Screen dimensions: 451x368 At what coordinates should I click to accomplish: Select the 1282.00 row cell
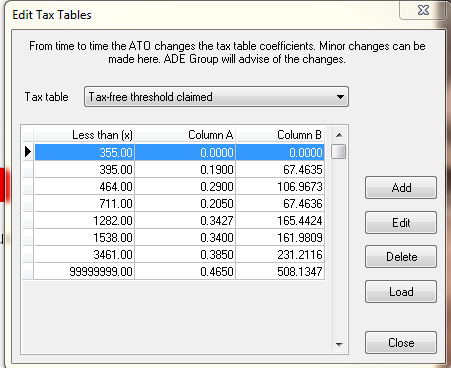(84, 220)
